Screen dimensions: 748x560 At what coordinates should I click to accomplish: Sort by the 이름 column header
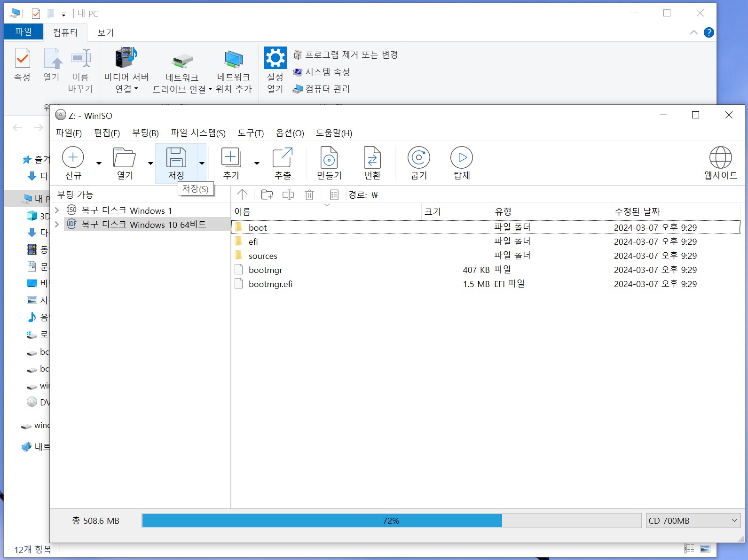(x=326, y=211)
